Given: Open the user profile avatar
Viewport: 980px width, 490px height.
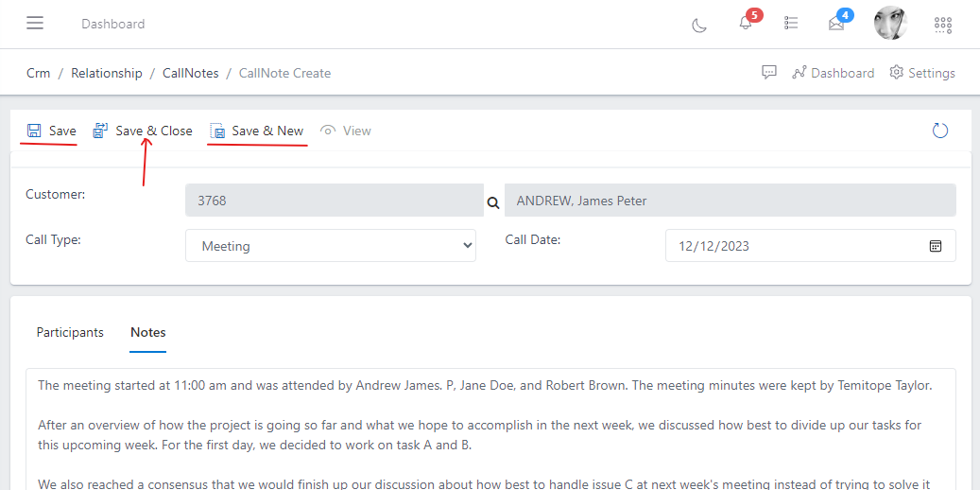Looking at the screenshot, I should tap(890, 24).
